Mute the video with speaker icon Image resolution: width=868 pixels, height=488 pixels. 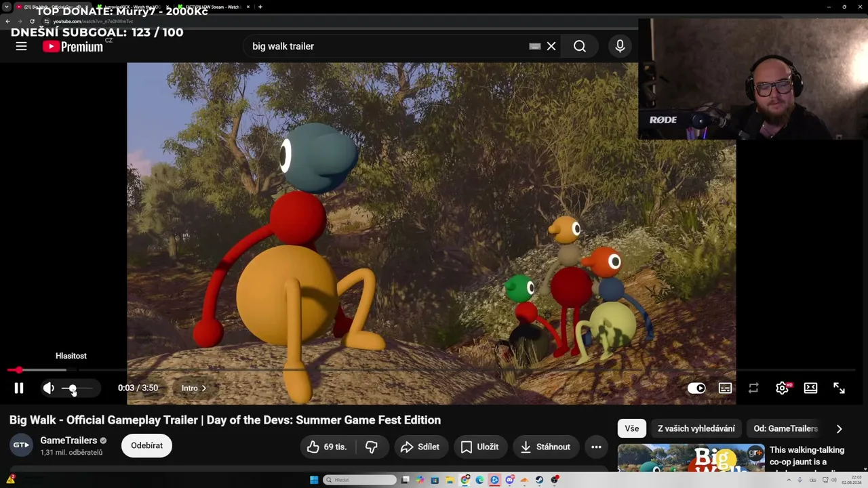pos(48,388)
